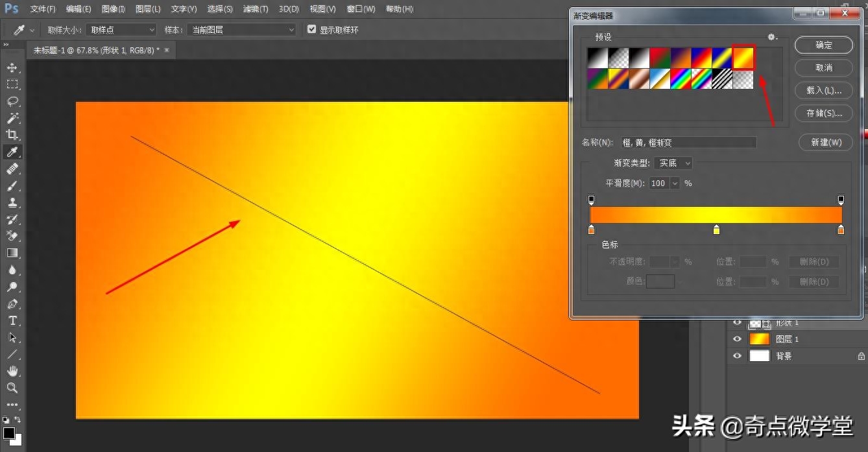Open the 滤镜(T) menu
This screenshot has height=452, width=868.
[256, 9]
